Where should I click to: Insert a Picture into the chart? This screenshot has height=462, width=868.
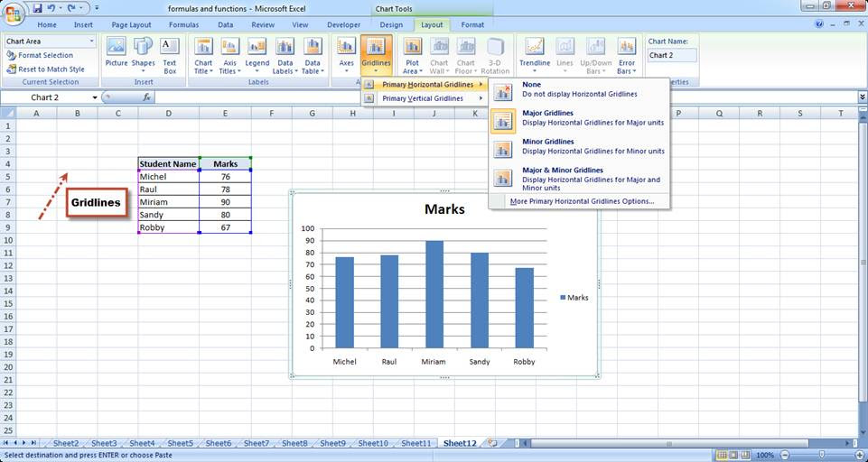coord(117,52)
